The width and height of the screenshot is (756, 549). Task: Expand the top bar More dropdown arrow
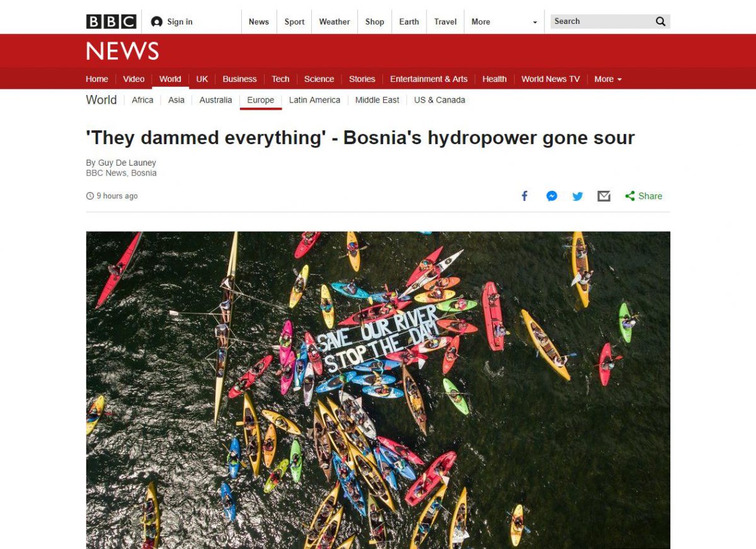pos(535,22)
